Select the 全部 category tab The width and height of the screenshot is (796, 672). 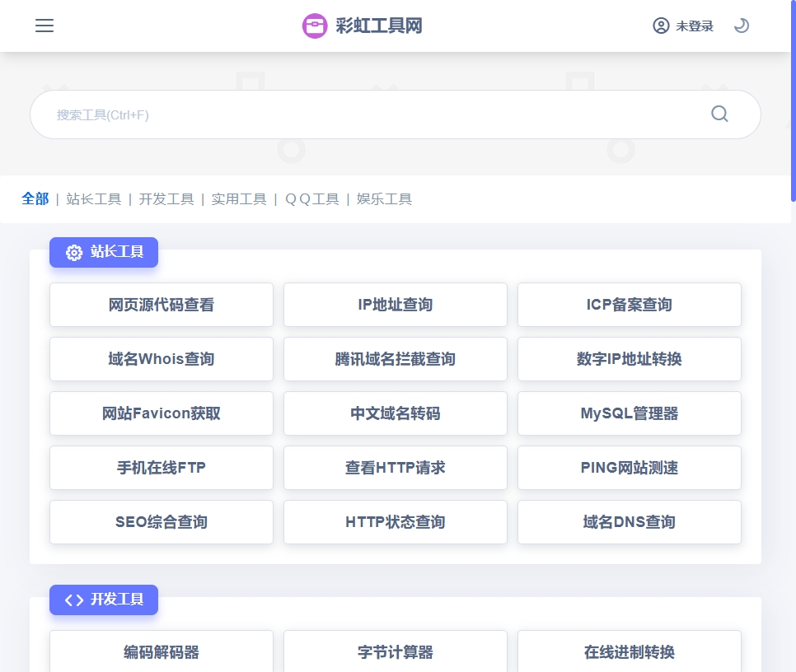point(35,198)
